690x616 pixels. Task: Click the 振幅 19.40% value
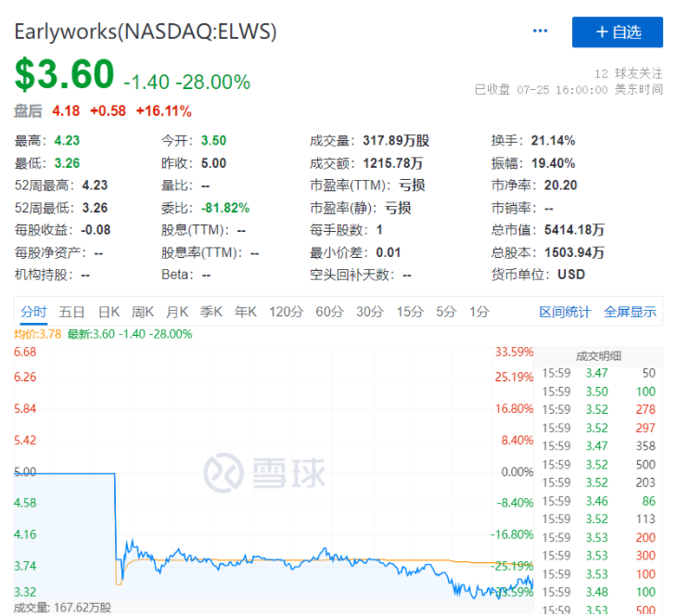[x=553, y=163]
